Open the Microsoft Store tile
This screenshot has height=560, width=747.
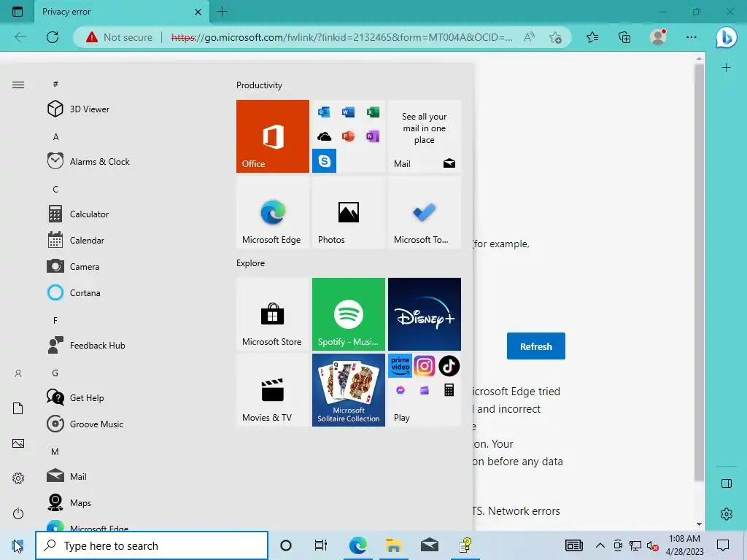273,314
